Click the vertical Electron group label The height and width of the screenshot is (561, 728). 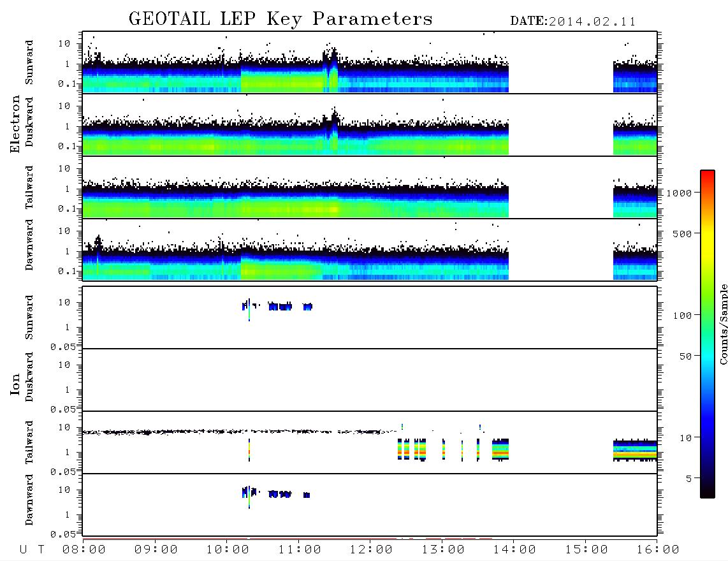pyautogui.click(x=15, y=124)
